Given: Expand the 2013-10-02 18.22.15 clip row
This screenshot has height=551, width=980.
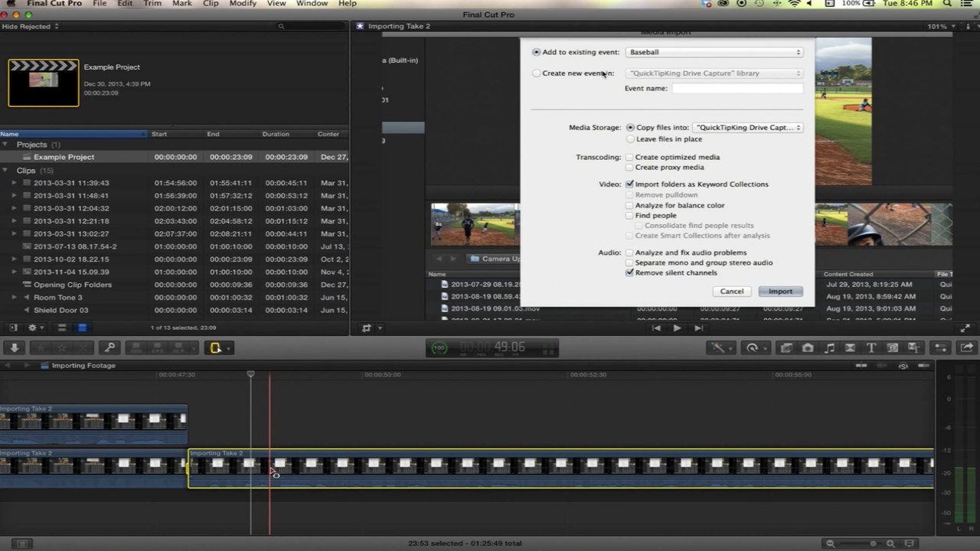Looking at the screenshot, I should click(14, 259).
